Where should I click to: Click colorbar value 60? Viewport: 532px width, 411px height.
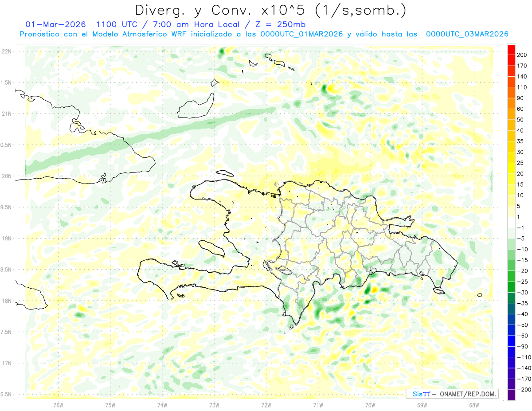[x=521, y=109]
